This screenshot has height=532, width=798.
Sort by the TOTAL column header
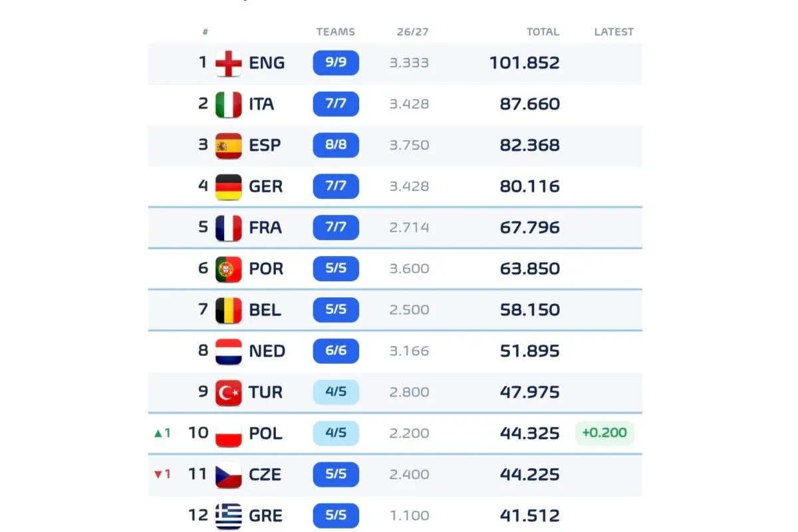pyautogui.click(x=543, y=32)
